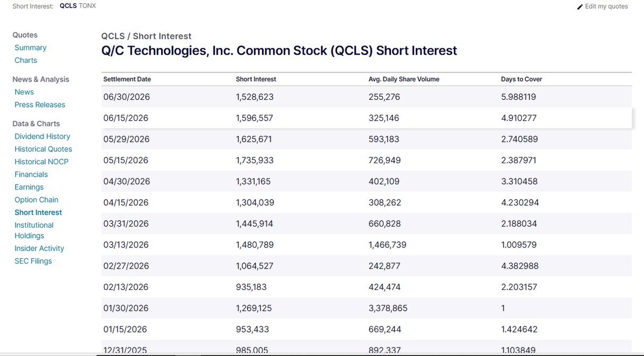Open Institutional Holdings link
This screenshot has height=356, width=644.
[x=34, y=230]
